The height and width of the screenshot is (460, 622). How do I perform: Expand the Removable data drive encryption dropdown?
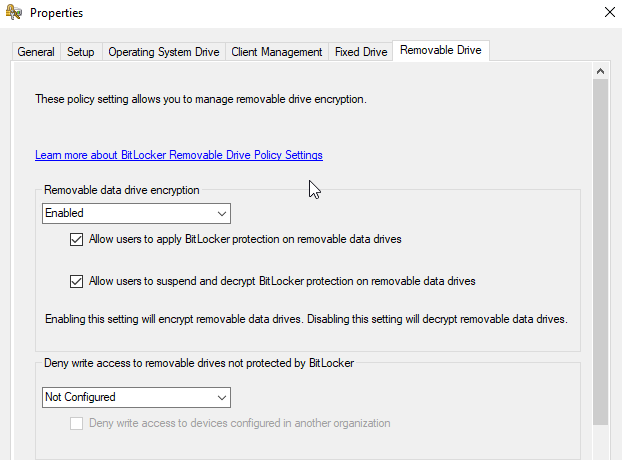pyautogui.click(x=136, y=213)
